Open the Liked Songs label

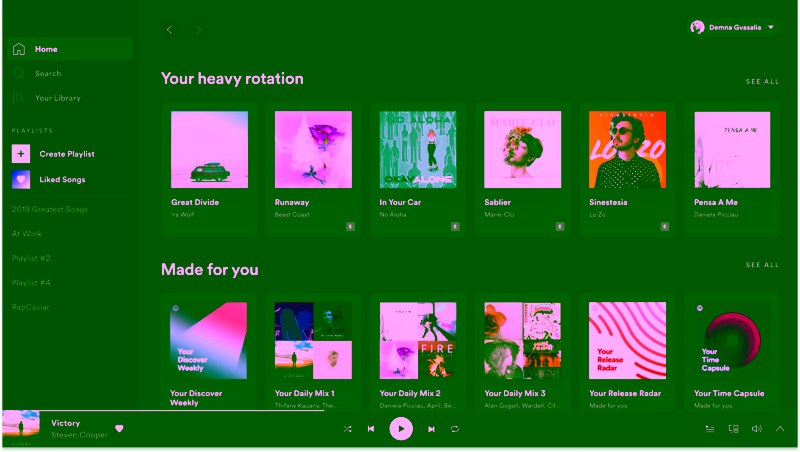coord(62,180)
